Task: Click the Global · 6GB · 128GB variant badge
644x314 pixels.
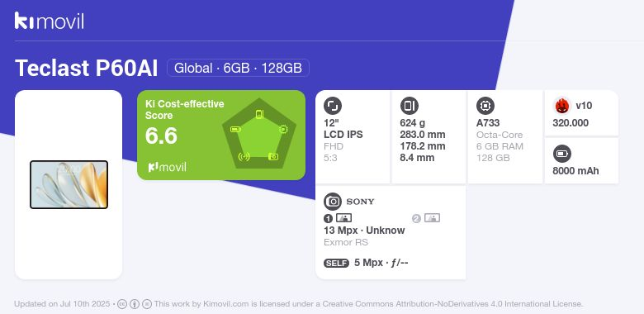Action: 238,68
